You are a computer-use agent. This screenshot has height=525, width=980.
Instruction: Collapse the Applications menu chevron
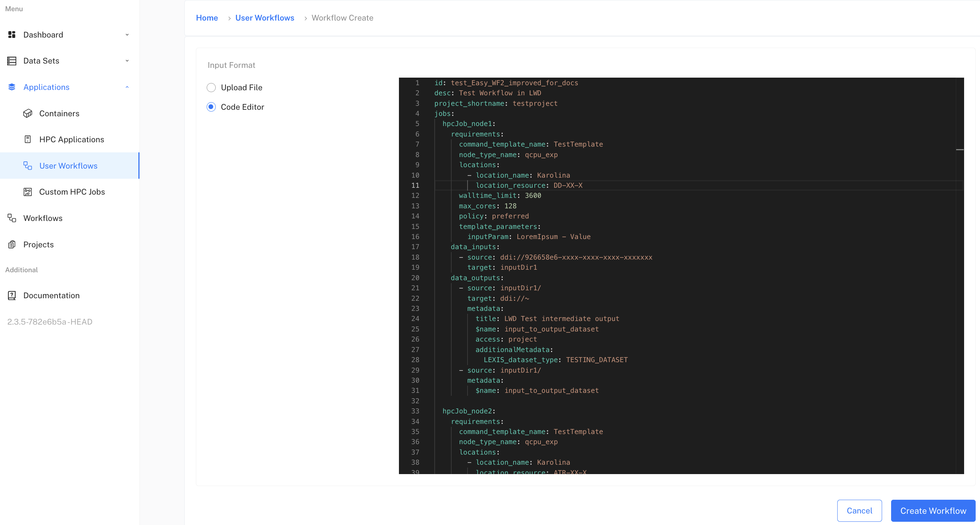pyautogui.click(x=127, y=87)
